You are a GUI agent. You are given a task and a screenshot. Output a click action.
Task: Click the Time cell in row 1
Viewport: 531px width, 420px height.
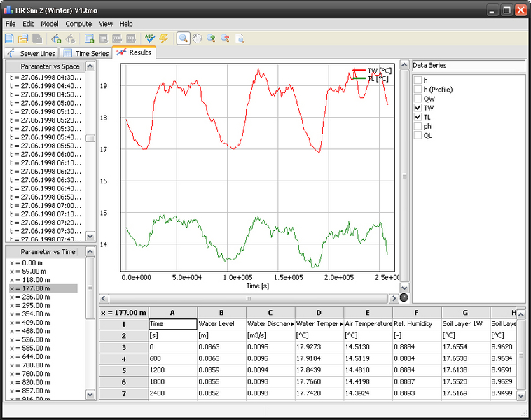172,324
